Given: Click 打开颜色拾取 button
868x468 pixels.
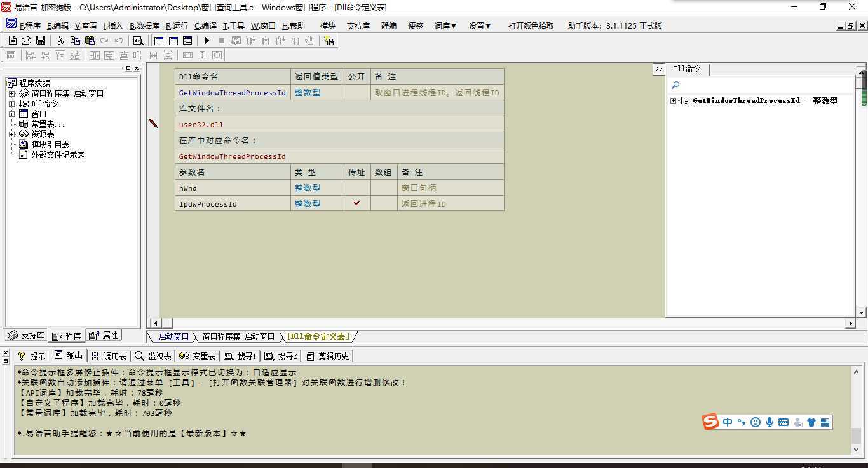Looking at the screenshot, I should coord(531,25).
